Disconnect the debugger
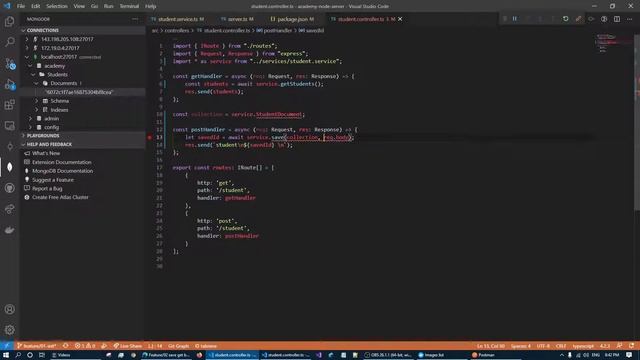The width and height of the screenshot is (640, 360). coord(578,19)
